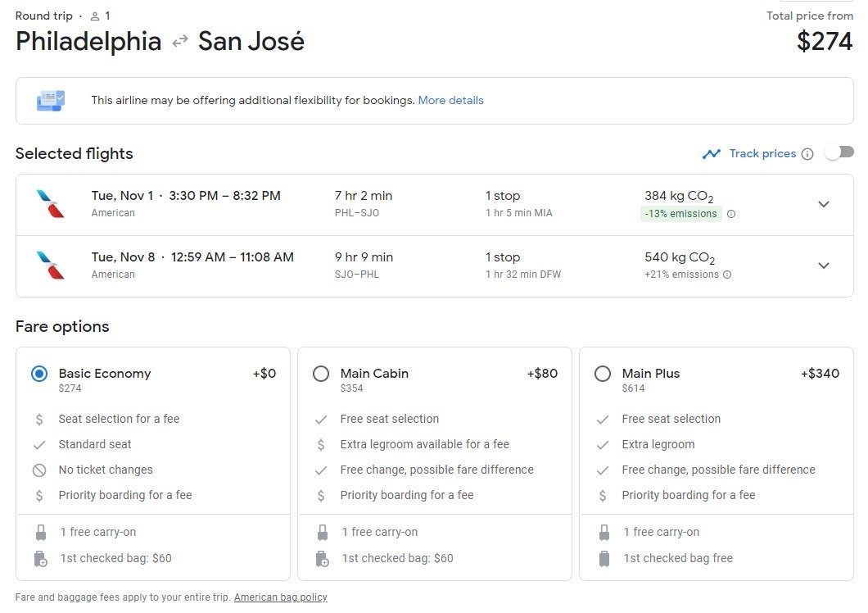Select the Main Cabin fare option
This screenshot has height=613, width=868.
[321, 374]
